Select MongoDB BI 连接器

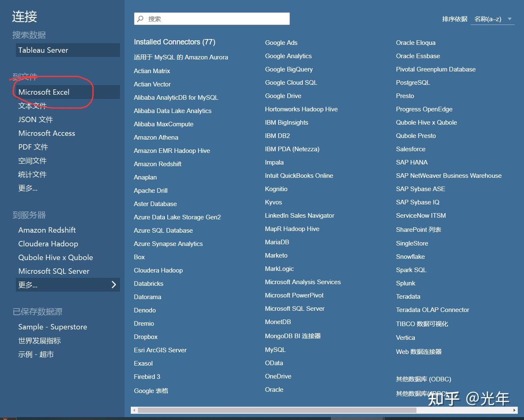[293, 336]
